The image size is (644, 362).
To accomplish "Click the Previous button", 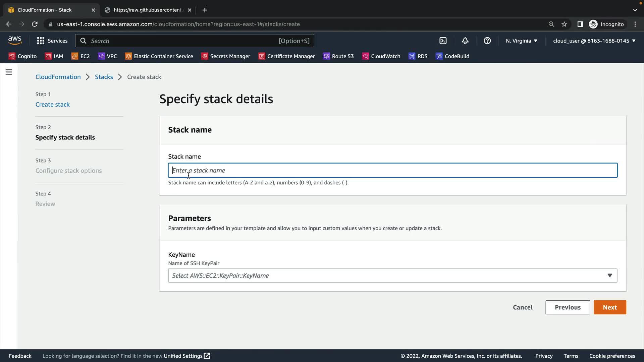I will (568, 307).
